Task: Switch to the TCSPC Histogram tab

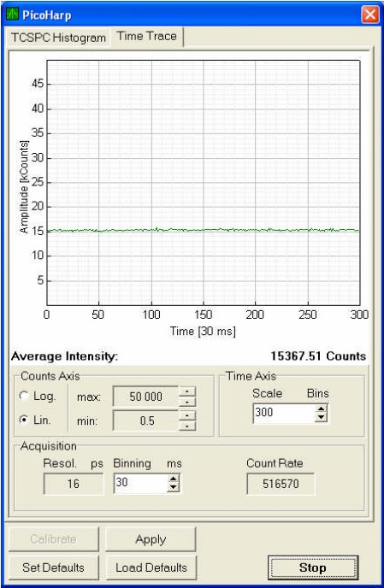Action: pyautogui.click(x=58, y=38)
